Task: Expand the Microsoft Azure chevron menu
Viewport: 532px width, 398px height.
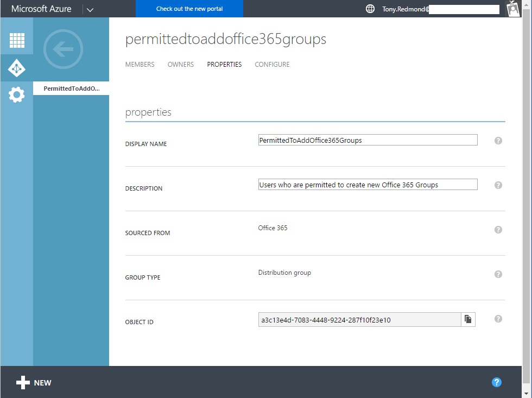Action: tap(90, 9)
